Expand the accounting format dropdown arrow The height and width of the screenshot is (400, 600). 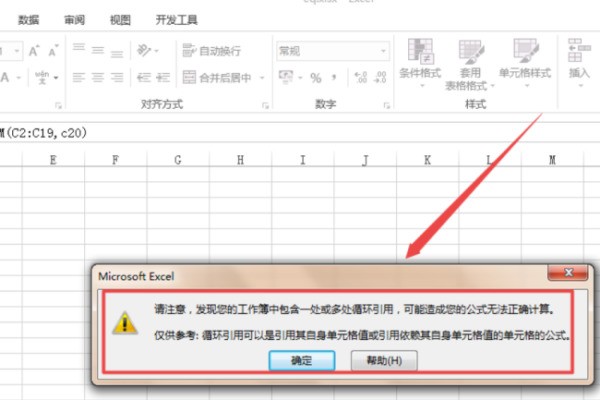click(x=300, y=78)
